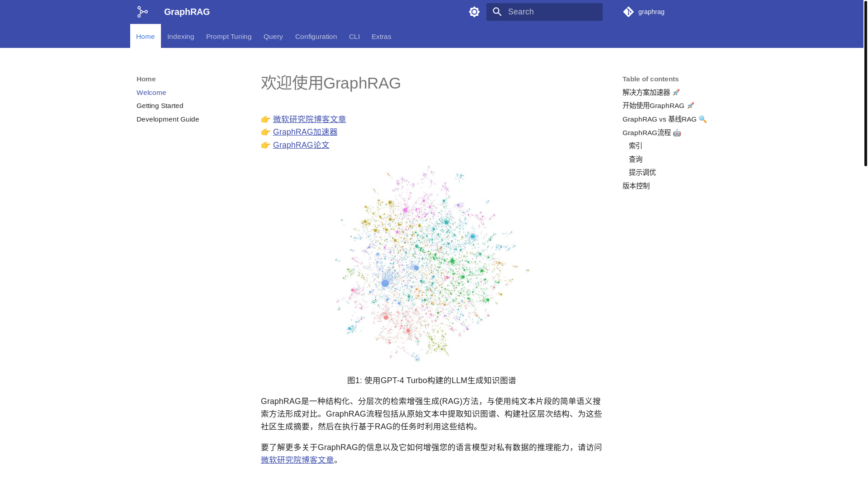Jump to 解决方案加速器 in table of contents
Screen dimensions: 868x488
point(651,92)
